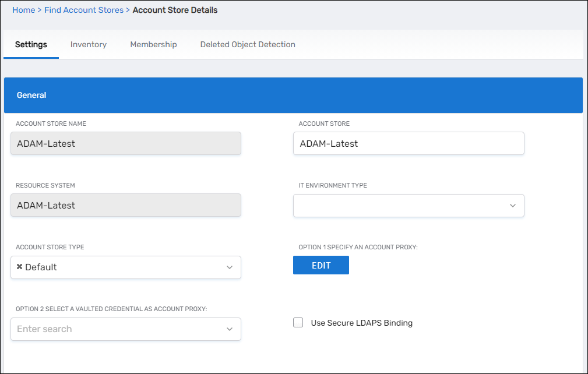Click the Default value in Account Store Type
The height and width of the screenshot is (374, 588).
click(41, 267)
